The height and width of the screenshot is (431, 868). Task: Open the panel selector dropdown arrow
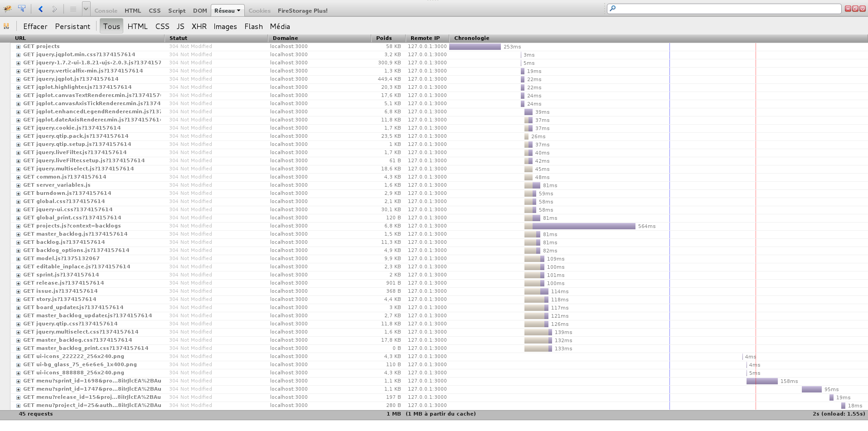click(86, 9)
